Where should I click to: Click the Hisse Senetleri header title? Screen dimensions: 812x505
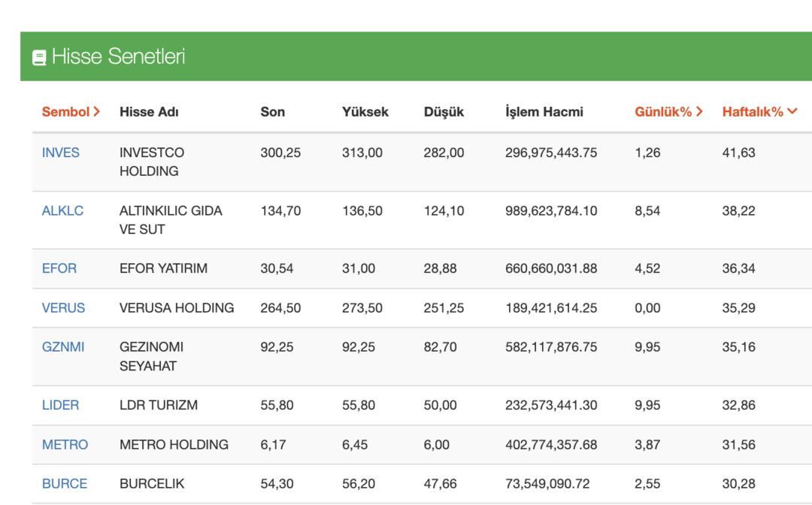coord(118,56)
